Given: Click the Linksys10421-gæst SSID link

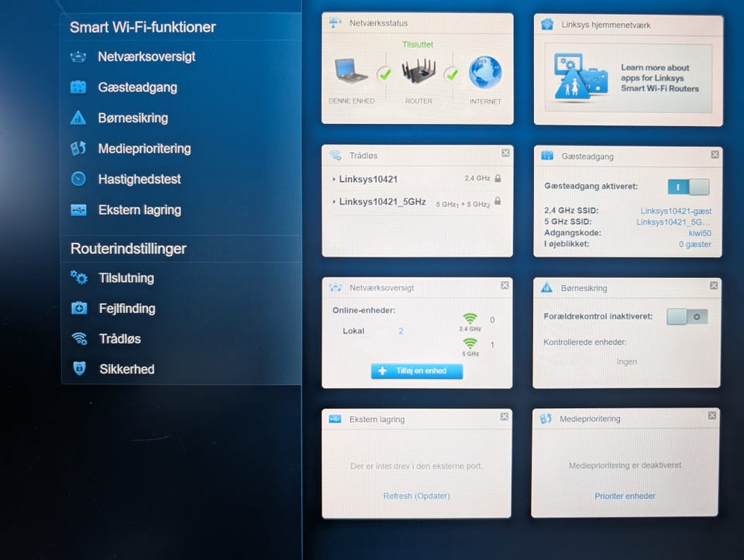Looking at the screenshot, I should (676, 211).
